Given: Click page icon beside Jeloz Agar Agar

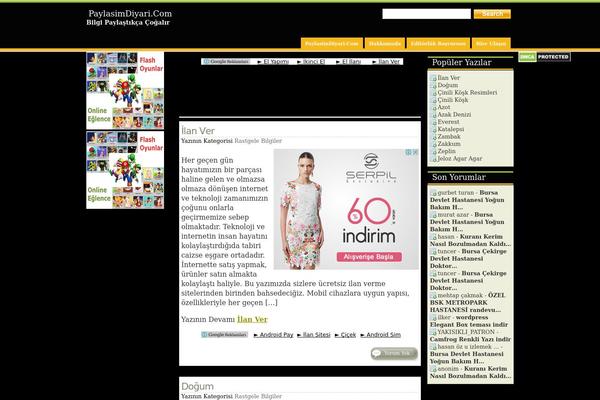Looking at the screenshot, I should pyautogui.click(x=434, y=159).
